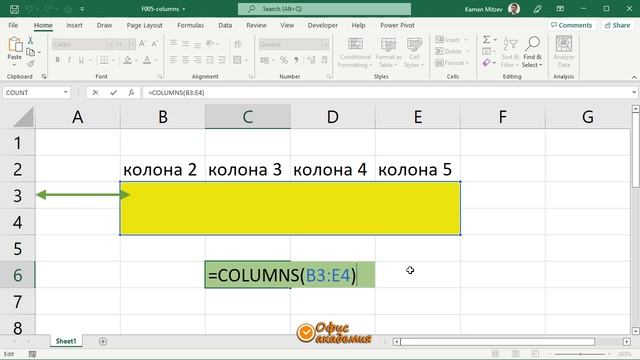The width and height of the screenshot is (640, 360).
Task: Click the Borders icon
Action: click(104, 60)
